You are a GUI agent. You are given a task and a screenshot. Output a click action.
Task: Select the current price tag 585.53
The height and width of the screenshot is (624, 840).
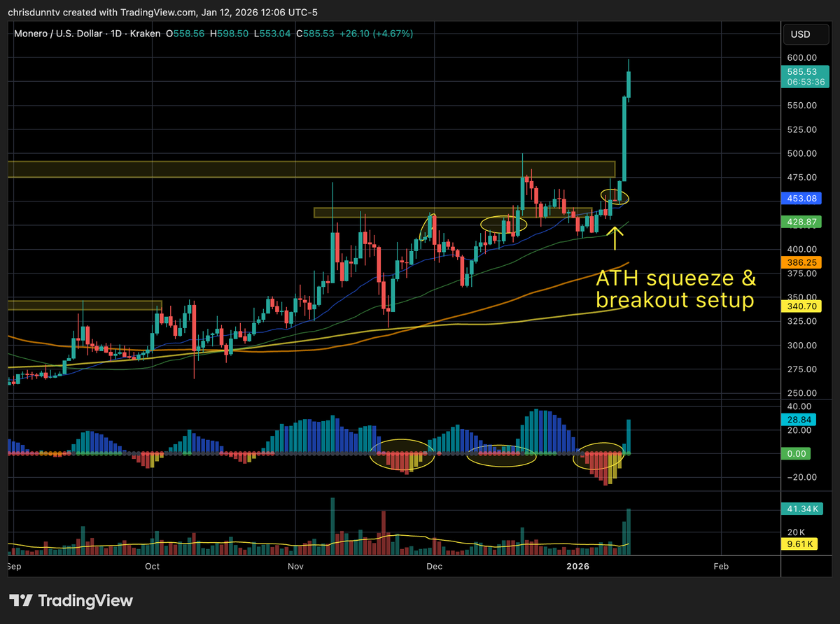(801, 71)
